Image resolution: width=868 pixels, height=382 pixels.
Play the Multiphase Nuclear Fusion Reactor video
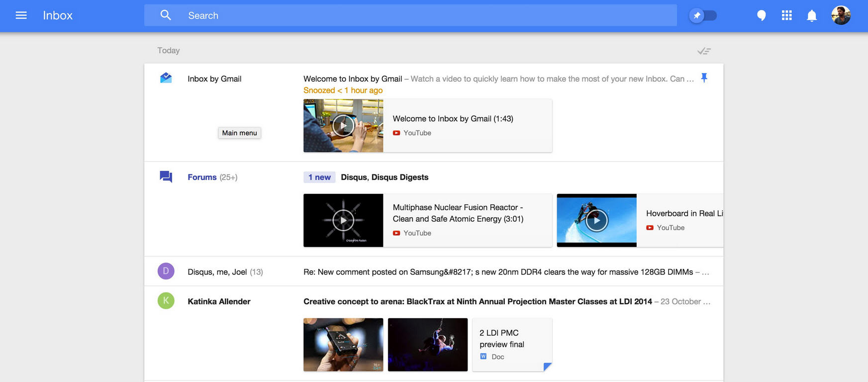[x=343, y=220]
